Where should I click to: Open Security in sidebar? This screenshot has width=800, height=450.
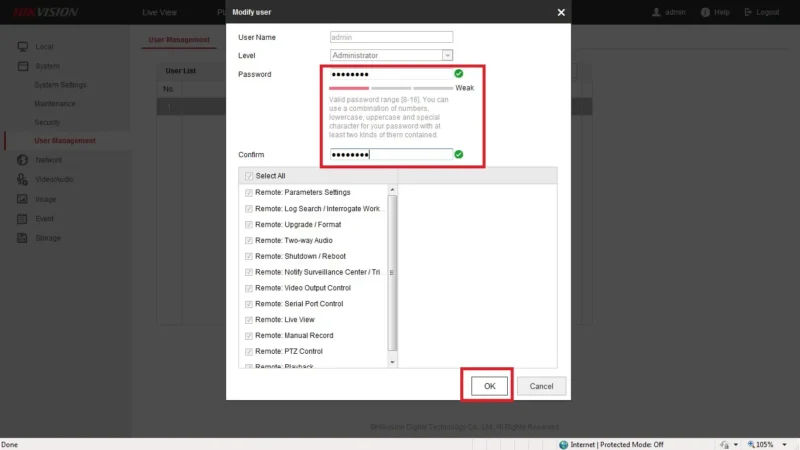click(x=47, y=122)
